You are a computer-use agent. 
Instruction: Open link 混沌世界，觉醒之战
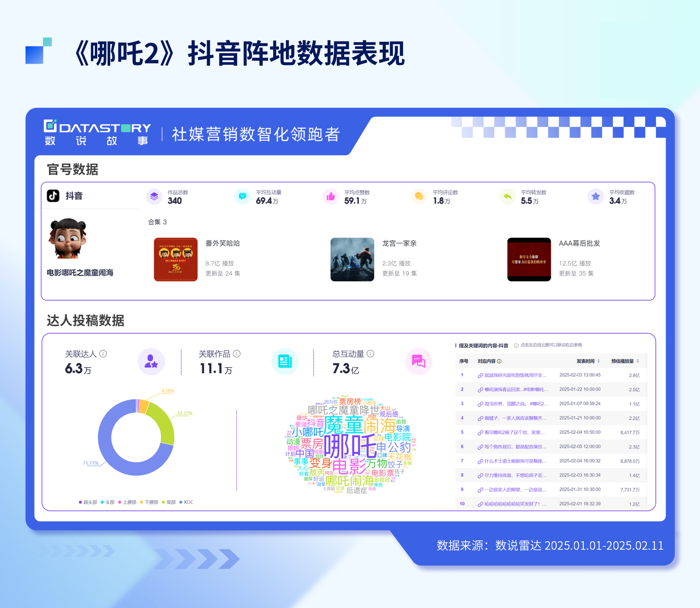516,404
